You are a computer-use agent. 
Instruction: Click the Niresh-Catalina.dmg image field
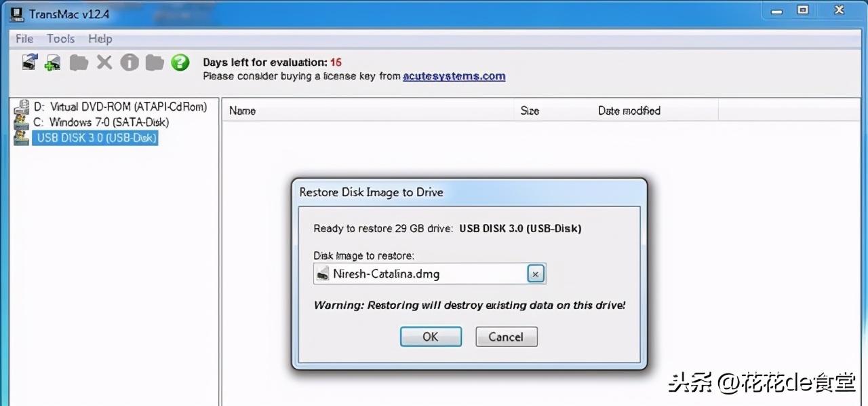tap(420, 274)
